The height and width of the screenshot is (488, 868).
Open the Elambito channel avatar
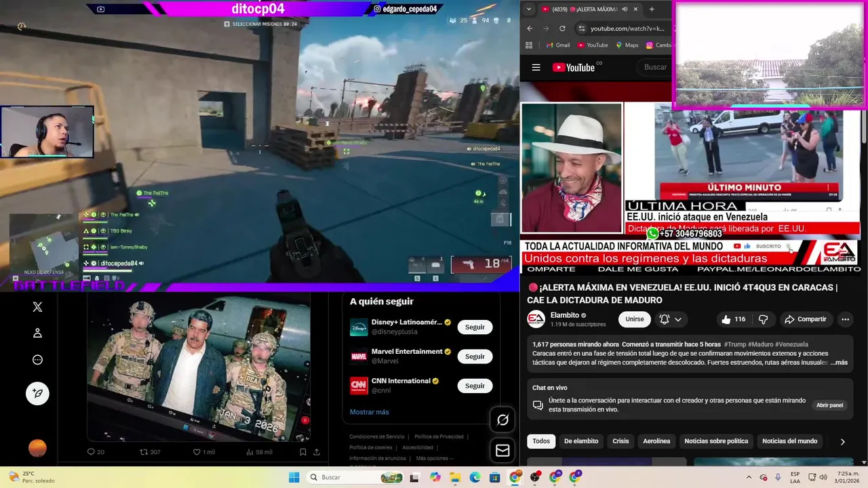536,319
